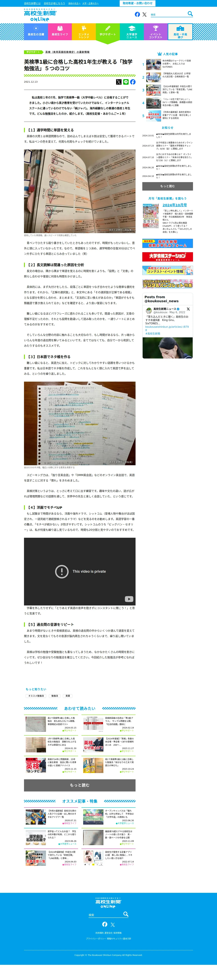Open notice dated 2024.07.23

167,146
